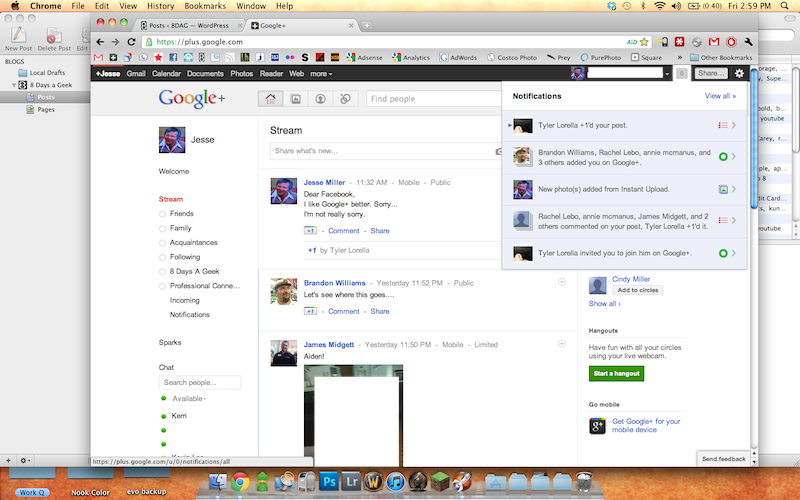
Task: Open Chrome's wrench settings menu
Action: (x=748, y=42)
